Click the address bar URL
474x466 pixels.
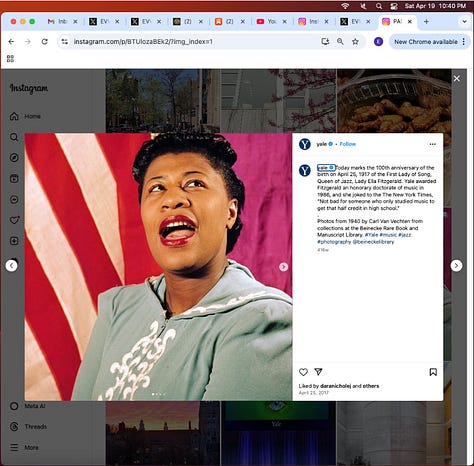[143, 42]
